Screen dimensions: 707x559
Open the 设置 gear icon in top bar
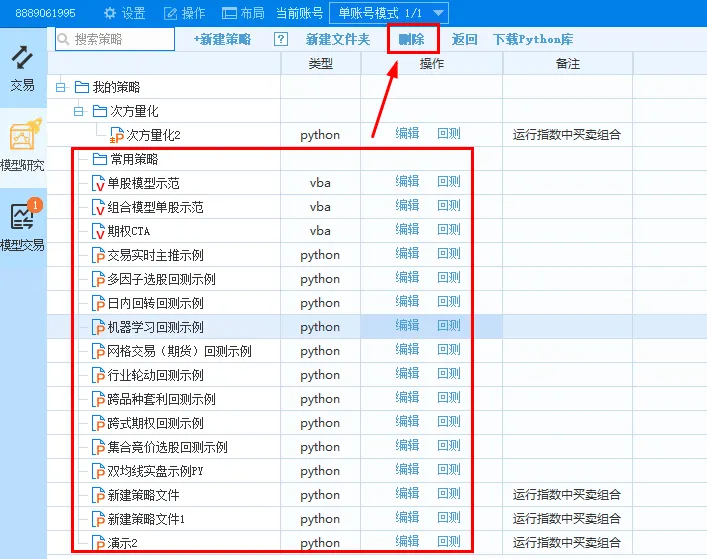(x=111, y=13)
